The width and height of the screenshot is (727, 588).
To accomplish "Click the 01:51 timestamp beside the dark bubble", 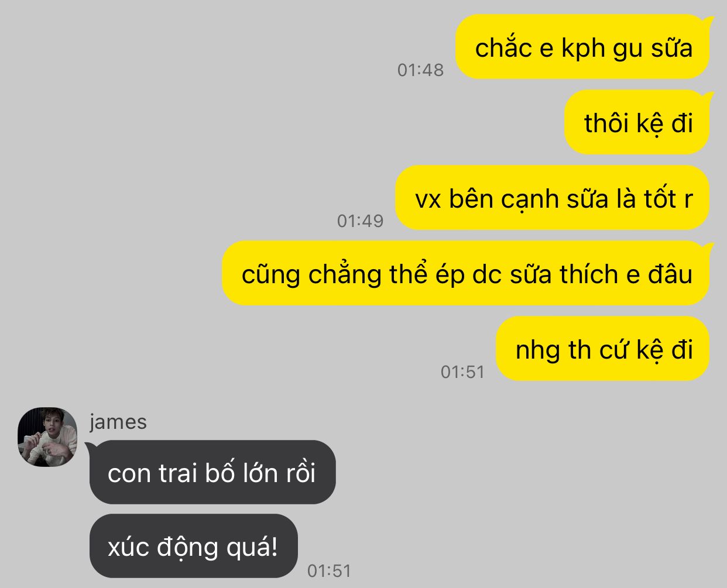I will 329,570.
